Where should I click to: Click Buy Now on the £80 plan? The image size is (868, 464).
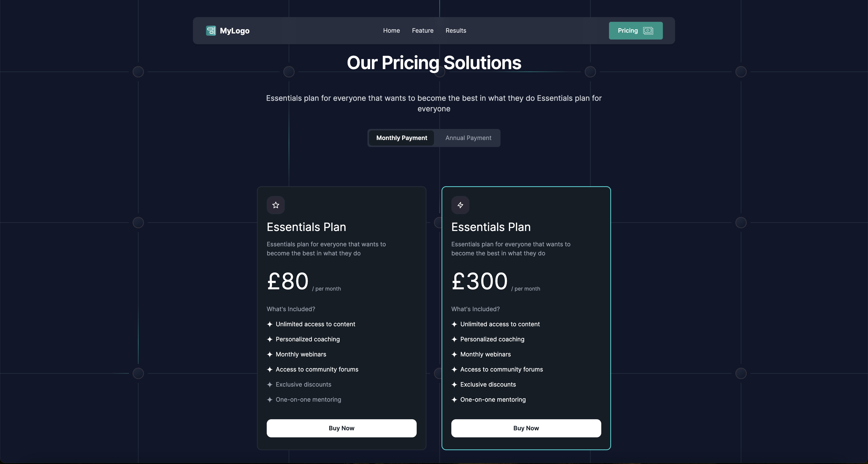(341, 428)
